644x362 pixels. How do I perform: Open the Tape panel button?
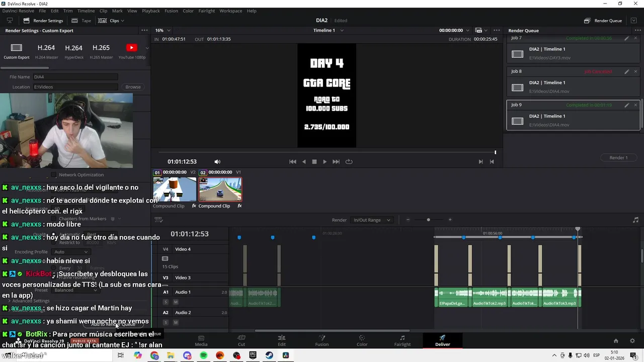(x=81, y=21)
